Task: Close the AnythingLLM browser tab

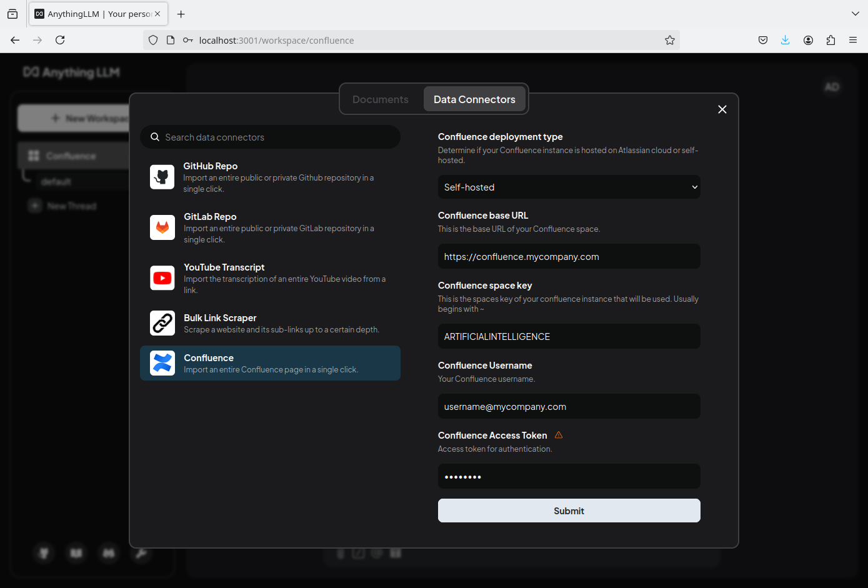Action: point(157,14)
